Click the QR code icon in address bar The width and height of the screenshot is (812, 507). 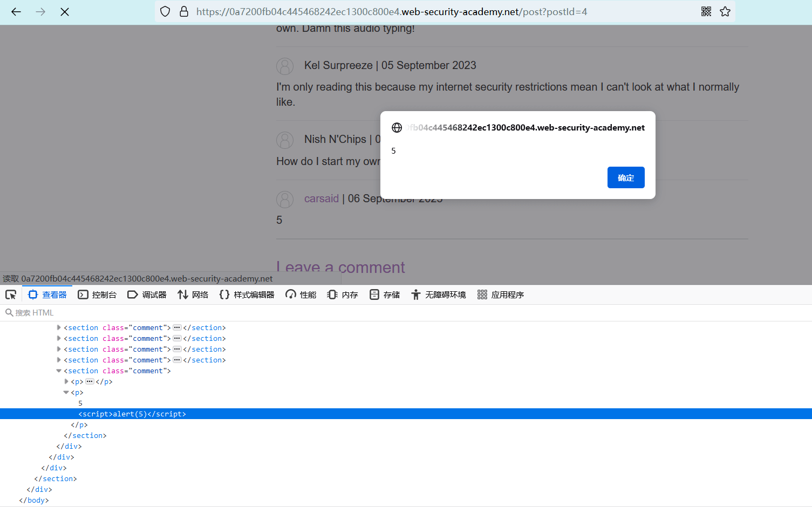pyautogui.click(x=706, y=12)
